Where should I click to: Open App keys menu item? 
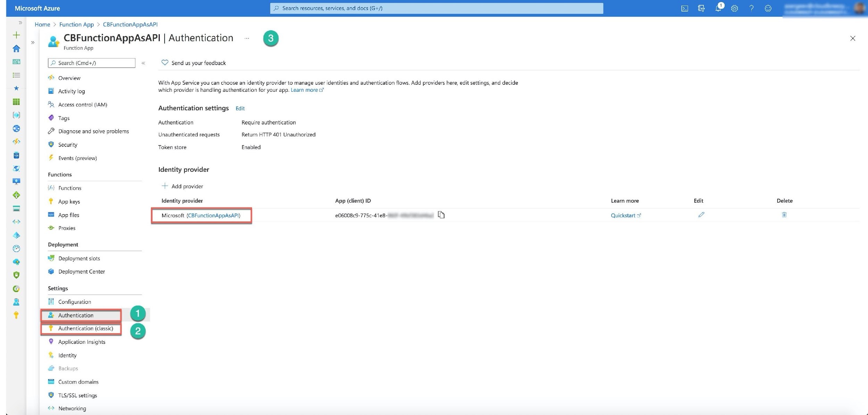point(69,202)
